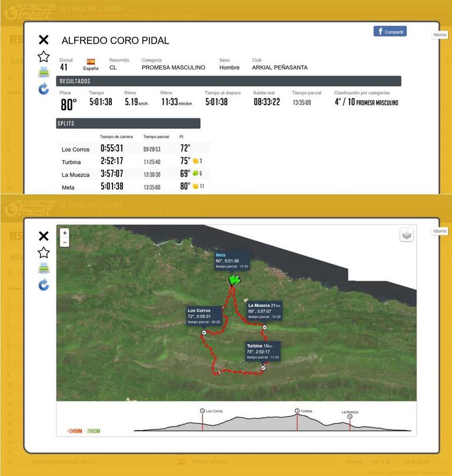452x476 pixels.
Task: Click La Muezca clock on elevation profile
Action: click(350, 417)
